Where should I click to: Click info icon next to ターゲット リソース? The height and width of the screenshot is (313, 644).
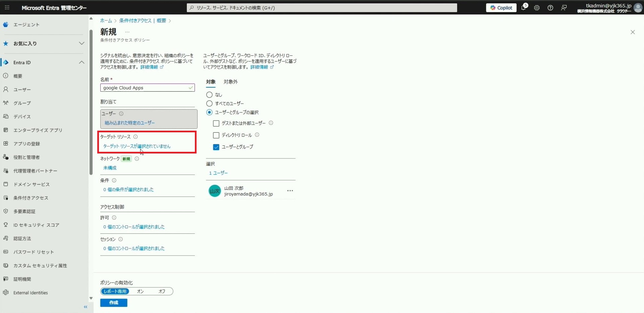pos(136,137)
